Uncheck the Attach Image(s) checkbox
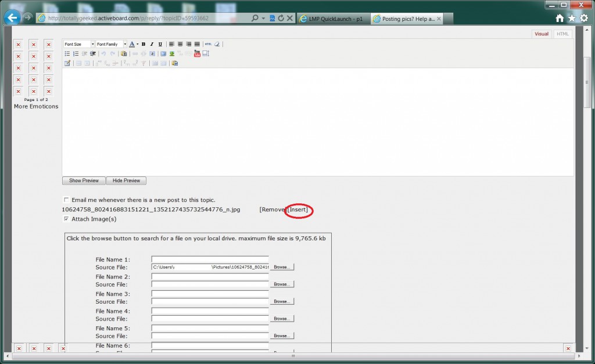The width and height of the screenshot is (595, 364). [66, 219]
